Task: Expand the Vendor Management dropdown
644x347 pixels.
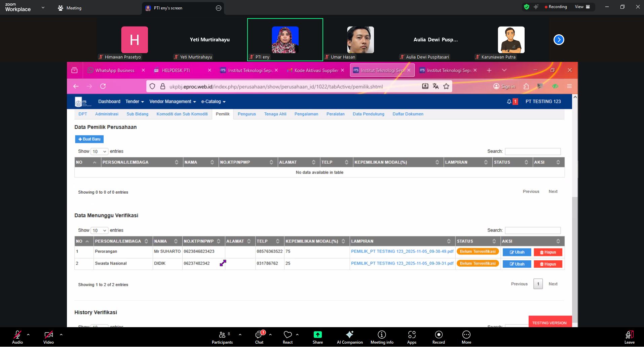Action: [173, 102]
